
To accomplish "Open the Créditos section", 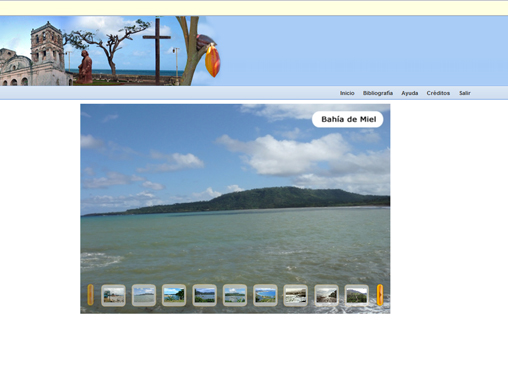I will [438, 93].
